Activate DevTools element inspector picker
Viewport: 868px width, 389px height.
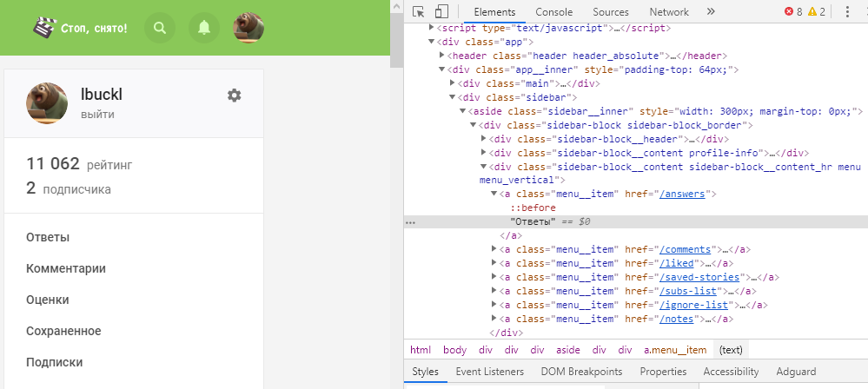(x=419, y=12)
